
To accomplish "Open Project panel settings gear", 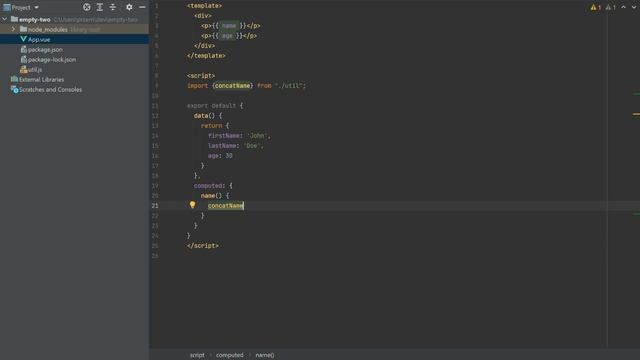I will point(129,7).
